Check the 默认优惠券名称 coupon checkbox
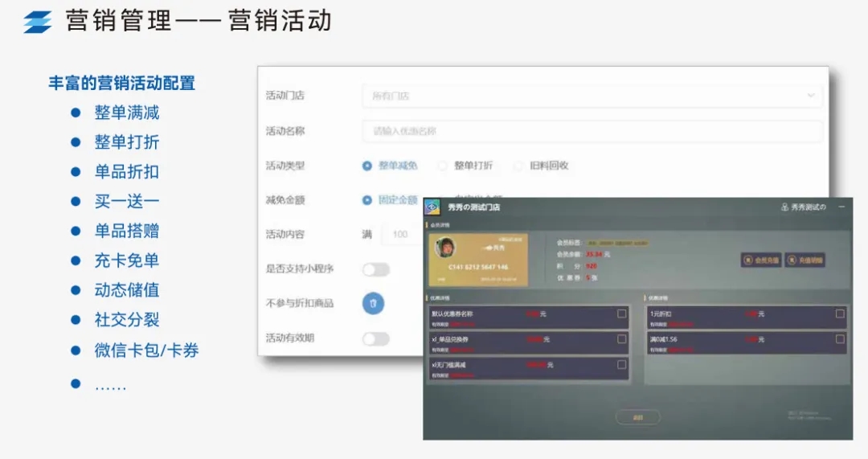The height and width of the screenshot is (459, 868). point(621,314)
